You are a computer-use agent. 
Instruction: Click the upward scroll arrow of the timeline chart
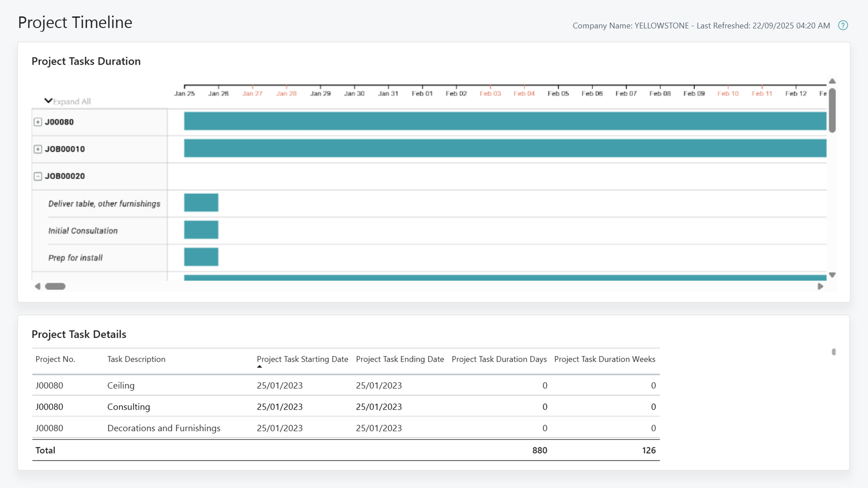click(832, 81)
